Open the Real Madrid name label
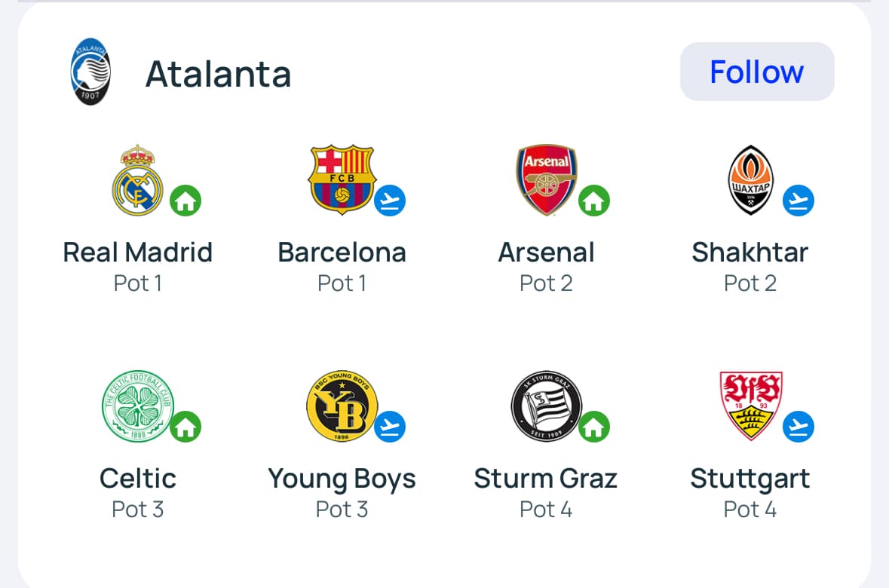Image resolution: width=889 pixels, height=588 pixels. click(137, 252)
